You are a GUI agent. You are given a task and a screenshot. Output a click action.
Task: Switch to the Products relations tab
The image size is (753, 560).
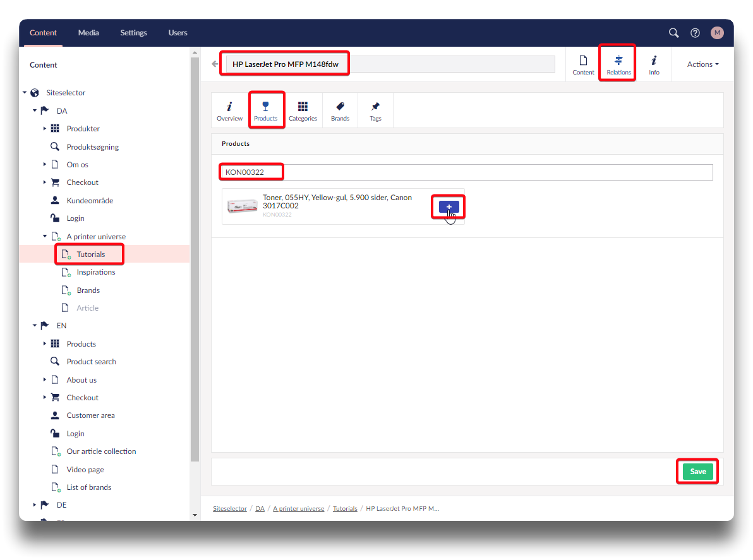pyautogui.click(x=265, y=110)
